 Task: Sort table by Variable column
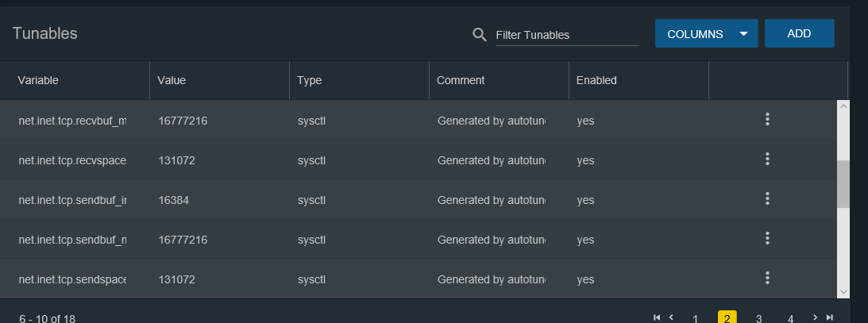[x=38, y=80]
